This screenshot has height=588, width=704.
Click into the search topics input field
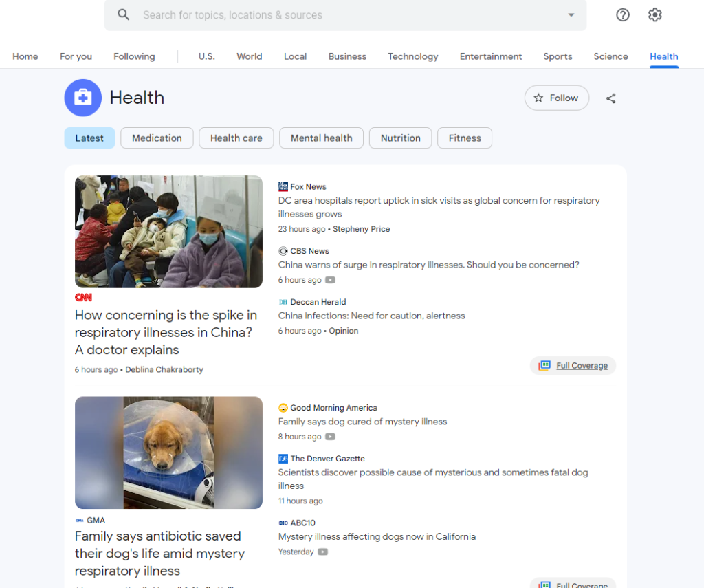(344, 15)
